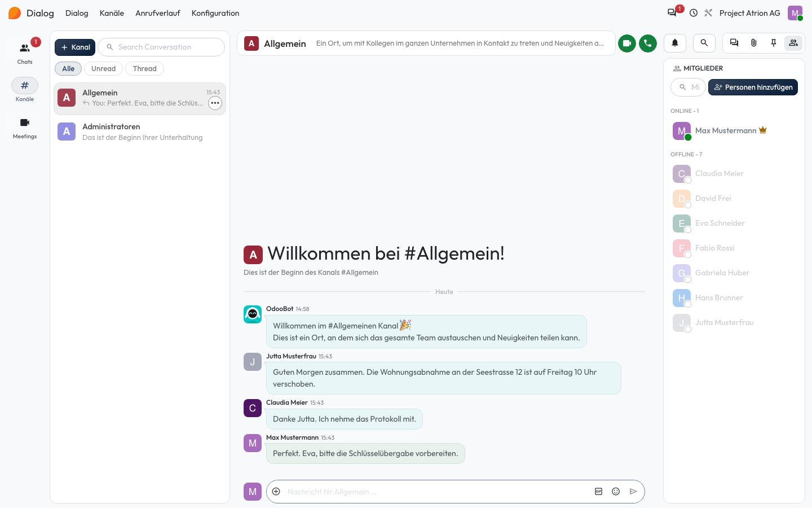Select the Alle filter
The height and width of the screenshot is (508, 812).
tap(68, 69)
